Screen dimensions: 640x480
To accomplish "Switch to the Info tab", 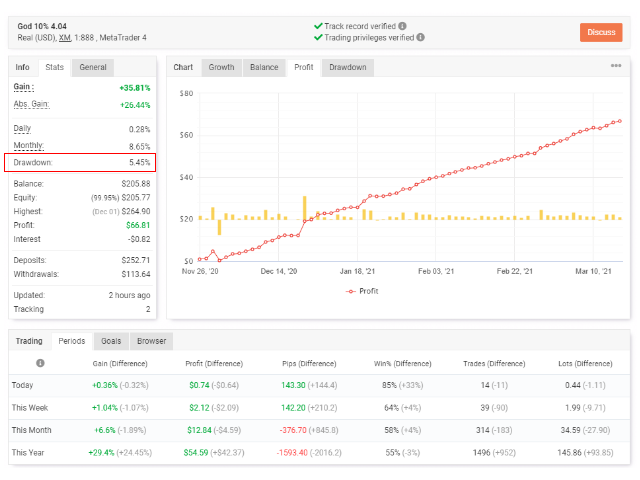I will coord(22,68).
